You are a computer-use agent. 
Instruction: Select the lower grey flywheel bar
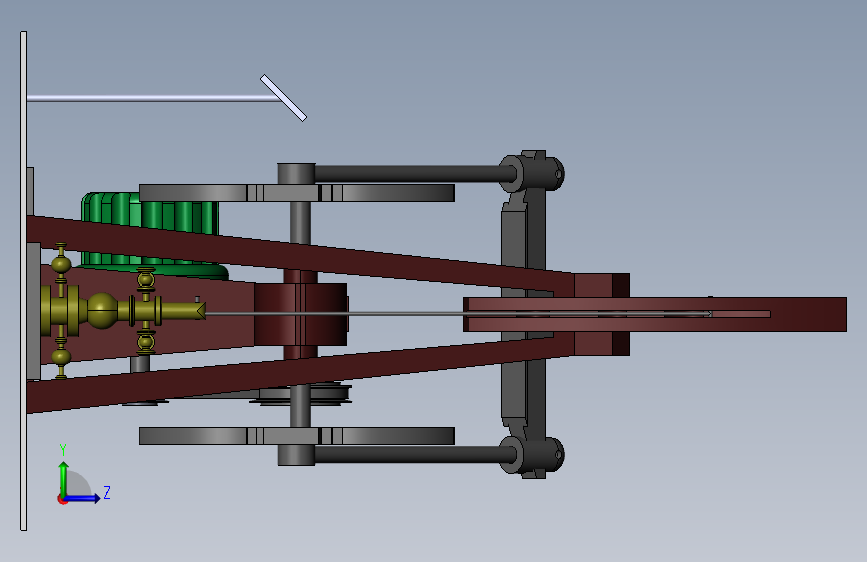click(297, 436)
